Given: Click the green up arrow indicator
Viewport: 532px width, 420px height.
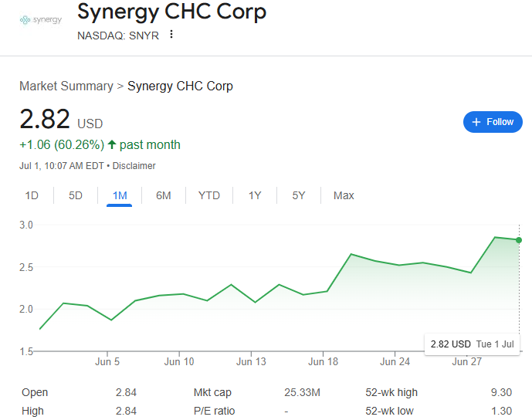Looking at the screenshot, I should click(112, 144).
